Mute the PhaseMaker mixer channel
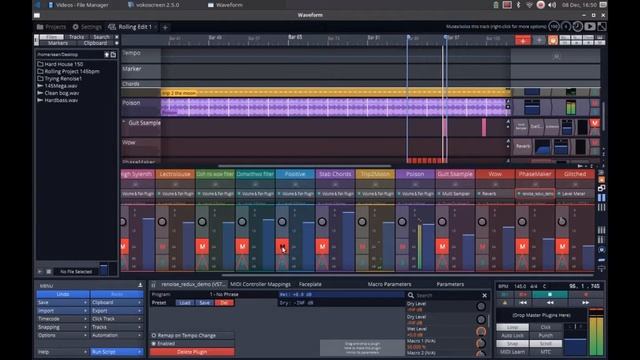Image resolution: width=640 pixels, height=360 pixels. pyautogui.click(x=522, y=246)
